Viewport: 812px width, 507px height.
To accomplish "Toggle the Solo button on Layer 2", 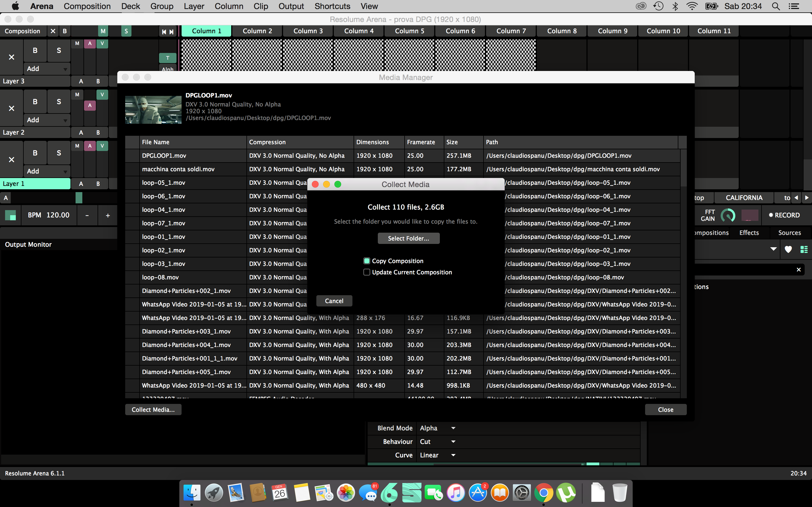I will pos(59,102).
